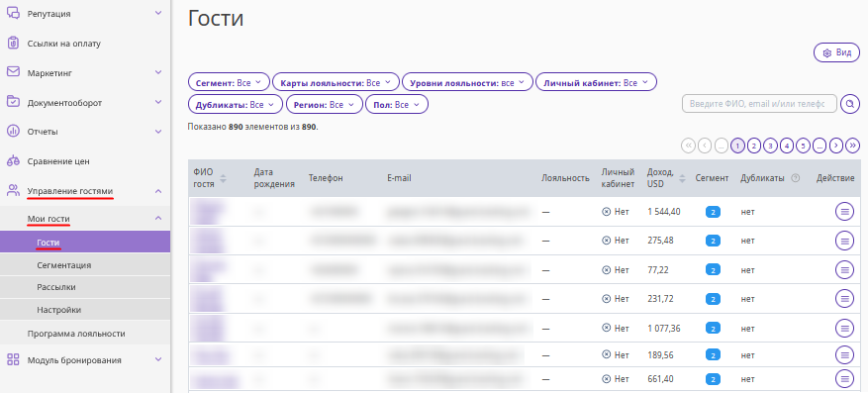
Task: Collapse the Управление гостями chevron
Action: point(158,191)
